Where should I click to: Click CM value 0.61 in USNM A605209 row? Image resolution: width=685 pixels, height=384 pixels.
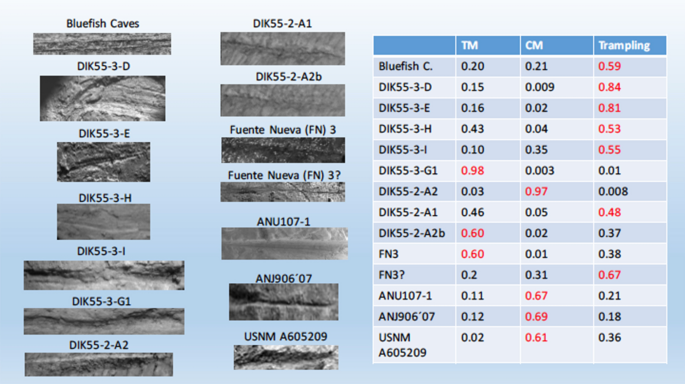[536, 338]
